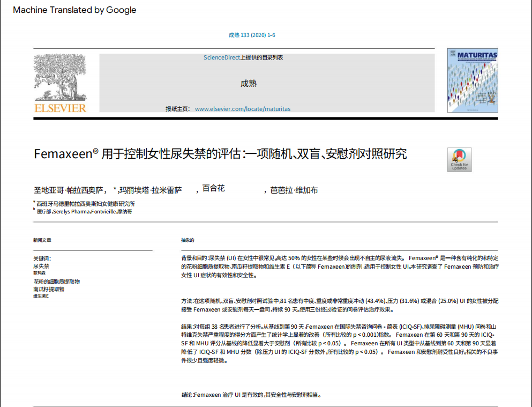The height and width of the screenshot is (407, 532).
Task: Click the 结论 conclusion sentence
Action: tap(251, 395)
